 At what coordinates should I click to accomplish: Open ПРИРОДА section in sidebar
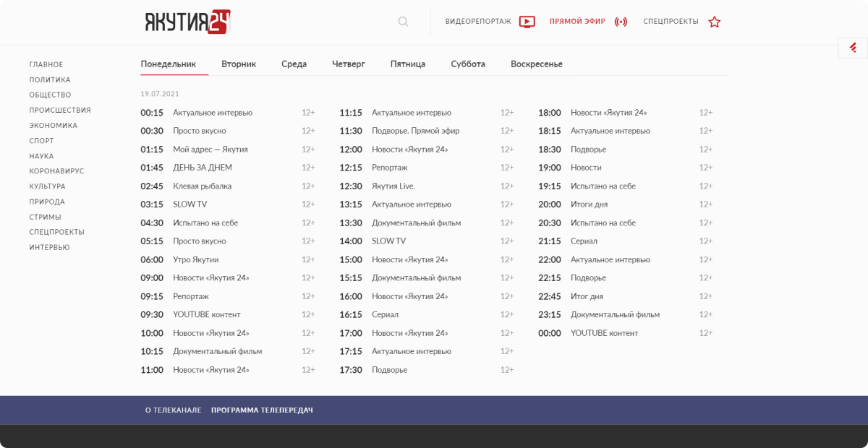47,202
